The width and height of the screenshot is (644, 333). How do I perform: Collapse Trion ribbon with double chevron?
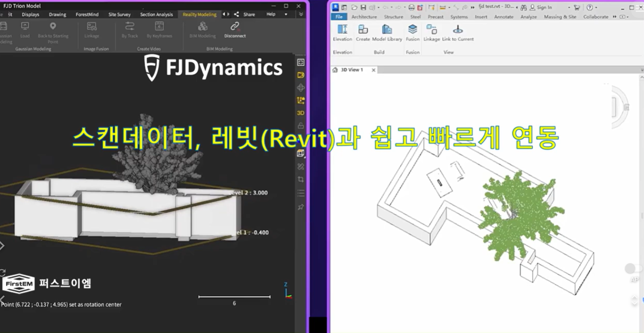pos(301,14)
